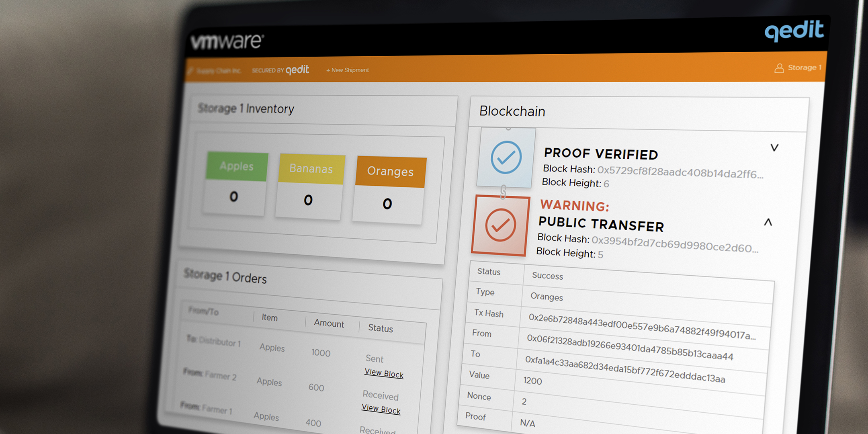Click the Amount column header in Orders
The width and height of the screenshot is (868, 434).
[x=329, y=323]
